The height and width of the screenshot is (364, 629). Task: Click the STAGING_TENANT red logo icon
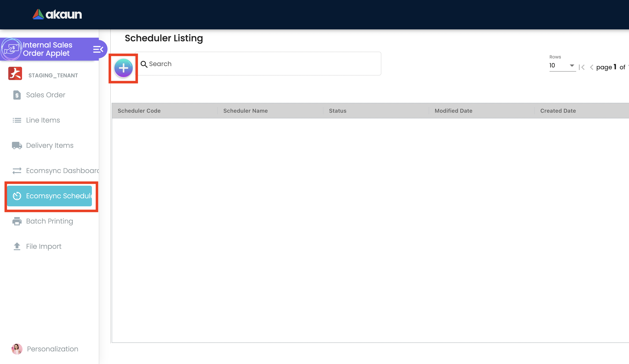coord(15,73)
